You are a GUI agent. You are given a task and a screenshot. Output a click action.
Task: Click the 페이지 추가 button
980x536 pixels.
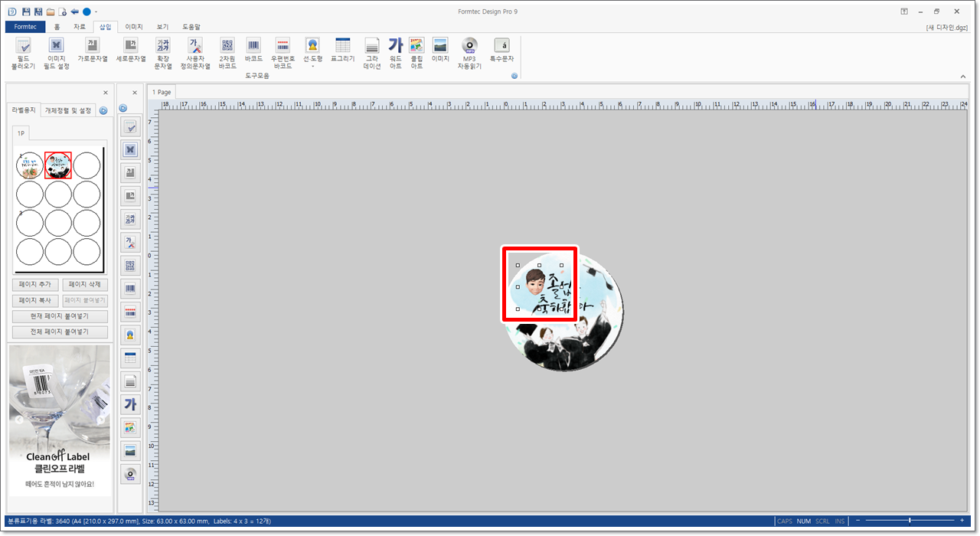[x=35, y=284]
